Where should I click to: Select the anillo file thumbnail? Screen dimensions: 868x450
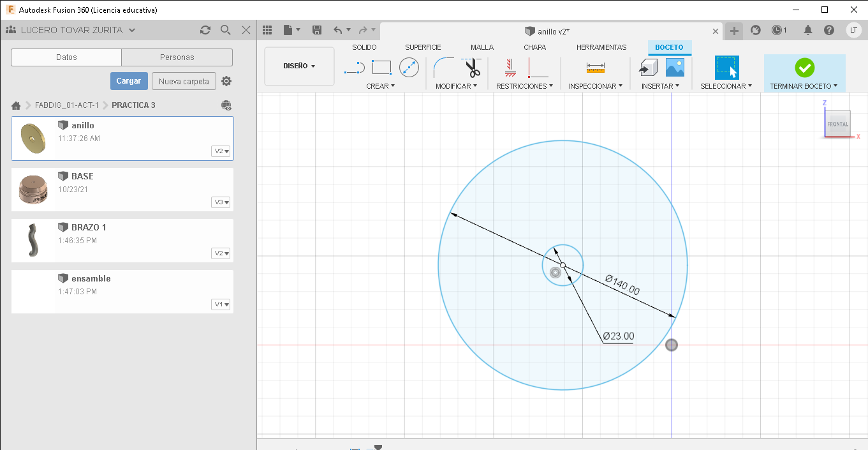33,138
